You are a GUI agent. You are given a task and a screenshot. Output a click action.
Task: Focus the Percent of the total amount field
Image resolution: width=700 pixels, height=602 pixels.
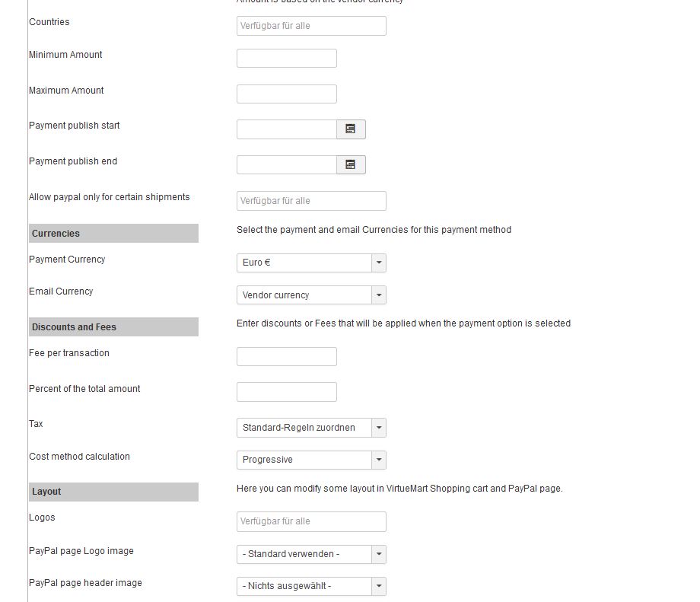click(286, 392)
